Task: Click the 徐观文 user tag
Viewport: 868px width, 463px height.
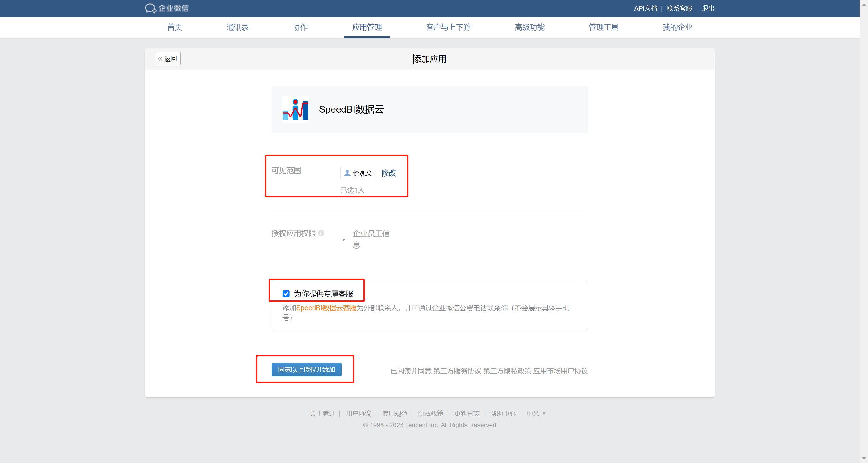Action: coord(358,173)
